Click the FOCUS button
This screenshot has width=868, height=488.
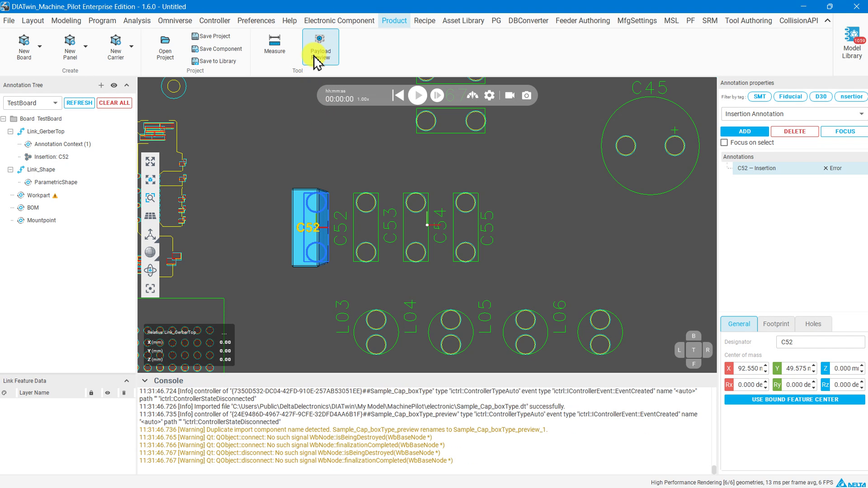(x=844, y=131)
